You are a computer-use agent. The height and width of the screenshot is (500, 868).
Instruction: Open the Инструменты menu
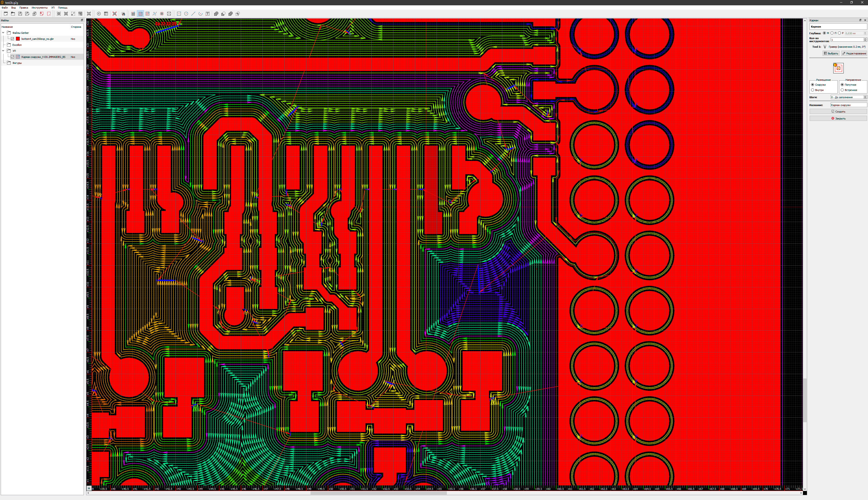point(40,8)
